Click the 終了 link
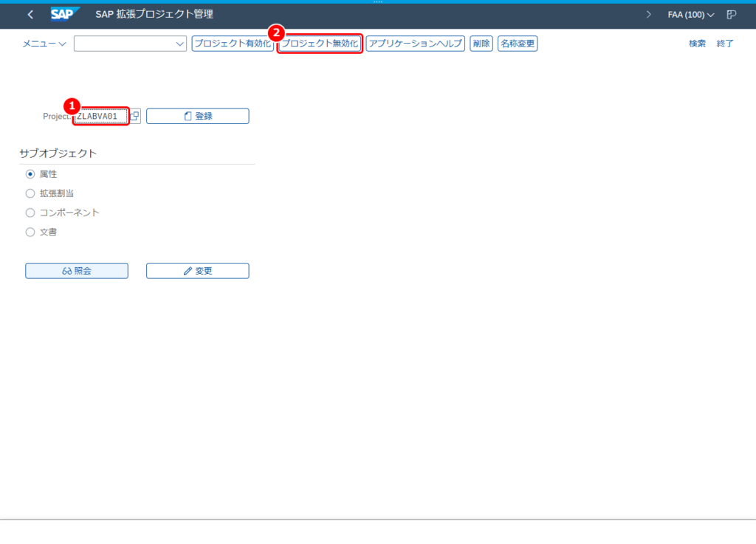756x544 pixels. pos(725,44)
